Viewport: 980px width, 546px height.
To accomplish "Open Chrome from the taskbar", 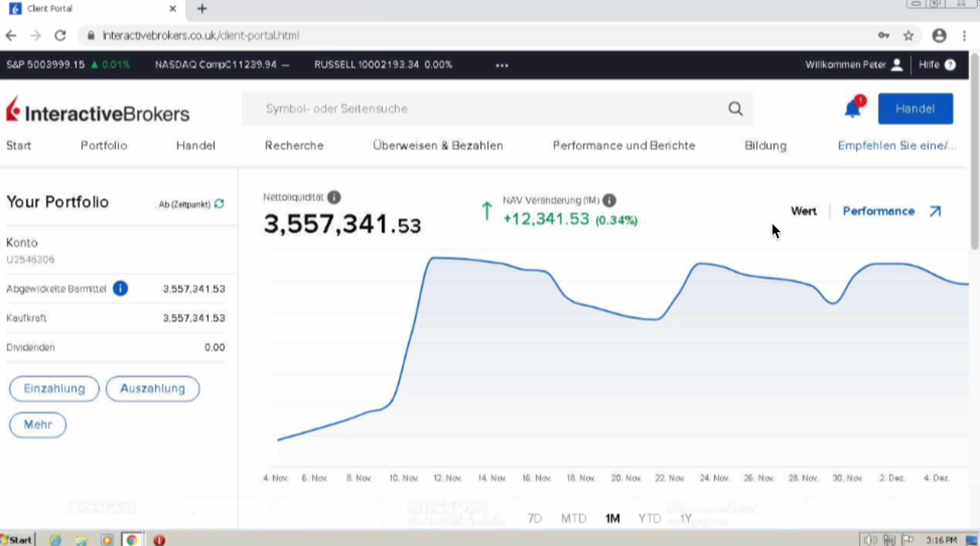I will [132, 539].
